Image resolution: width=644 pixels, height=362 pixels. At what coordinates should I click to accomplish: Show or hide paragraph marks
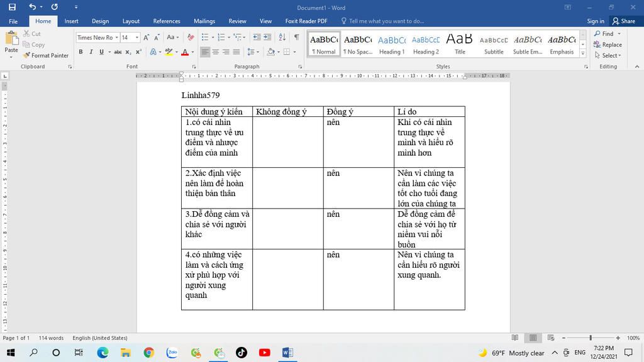click(x=297, y=37)
